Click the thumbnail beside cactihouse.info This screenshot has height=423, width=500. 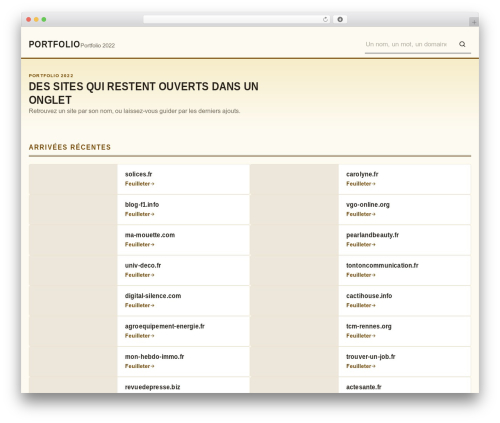click(294, 301)
